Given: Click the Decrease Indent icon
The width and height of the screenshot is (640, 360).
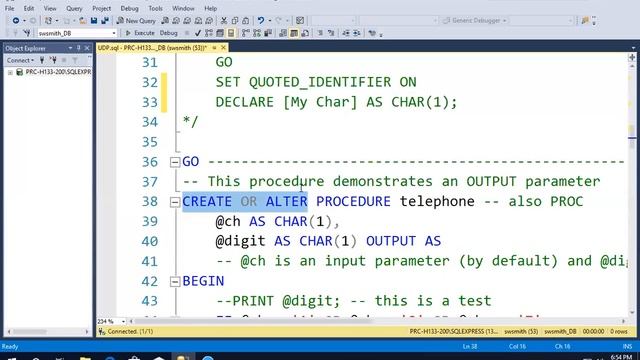Looking at the screenshot, I should point(346,33).
